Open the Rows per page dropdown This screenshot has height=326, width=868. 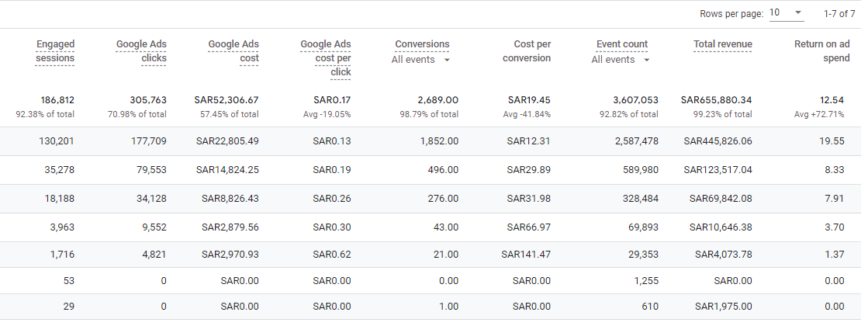(785, 13)
